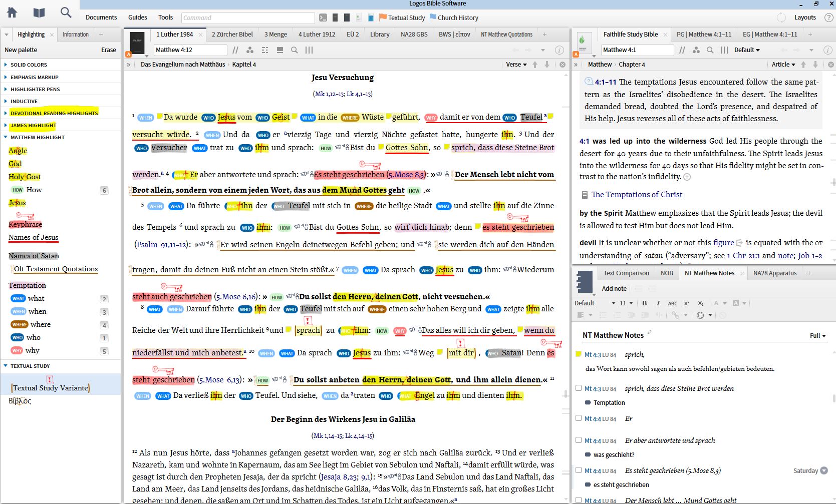Image resolution: width=836 pixels, height=504 pixels.
Task: Apply Italic formatting in notes toolbar
Action: [658, 303]
